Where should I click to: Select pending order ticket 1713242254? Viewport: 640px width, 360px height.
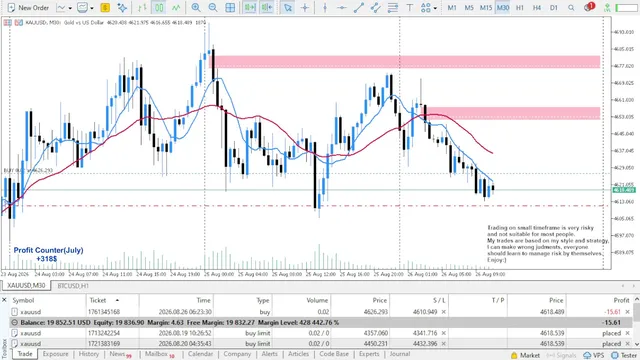pos(321,333)
